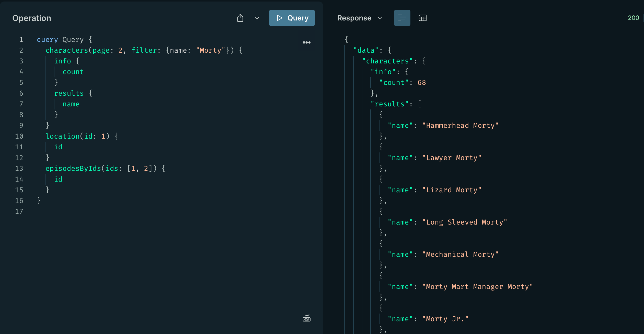
Task: Click the "Hammerhead Morty" value in response
Action: coord(460,126)
